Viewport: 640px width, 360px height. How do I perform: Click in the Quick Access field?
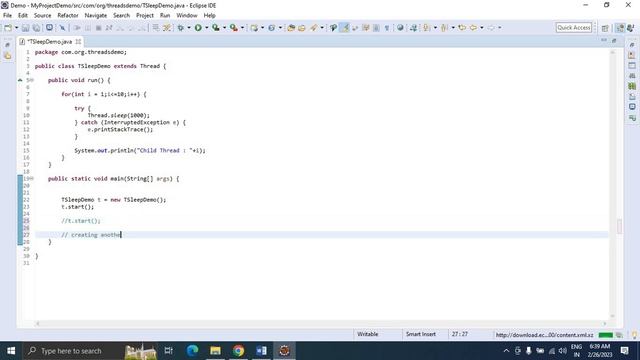pyautogui.click(x=574, y=28)
